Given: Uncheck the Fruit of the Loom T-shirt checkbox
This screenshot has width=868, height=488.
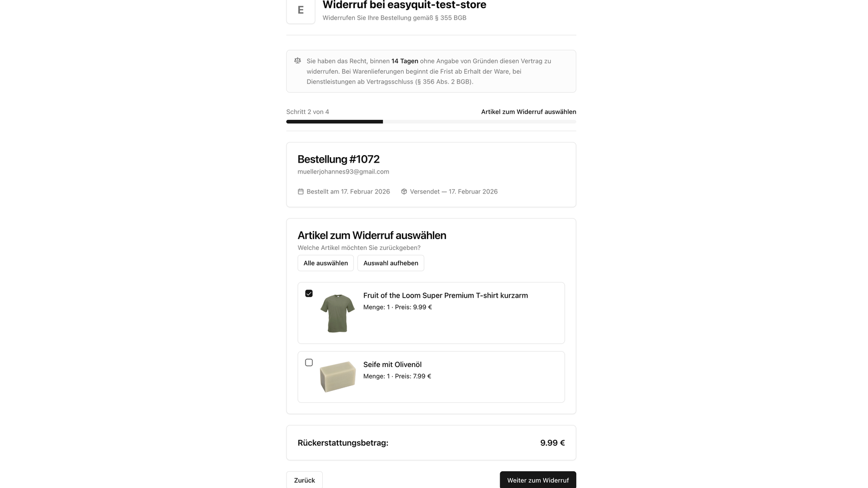Looking at the screenshot, I should 309,293.
